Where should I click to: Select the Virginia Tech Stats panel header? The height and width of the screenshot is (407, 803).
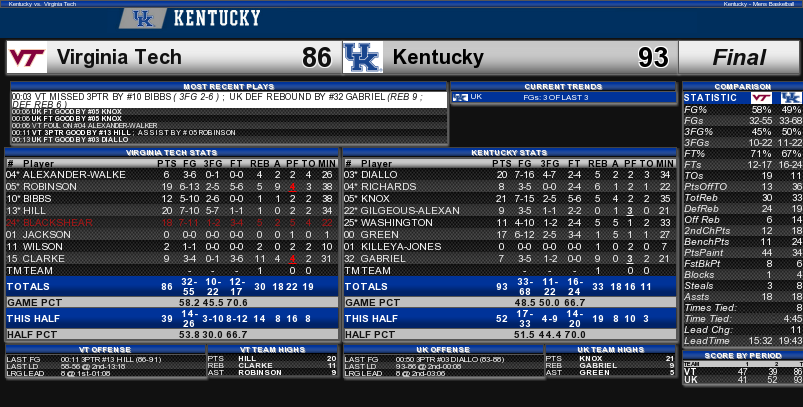click(172, 153)
